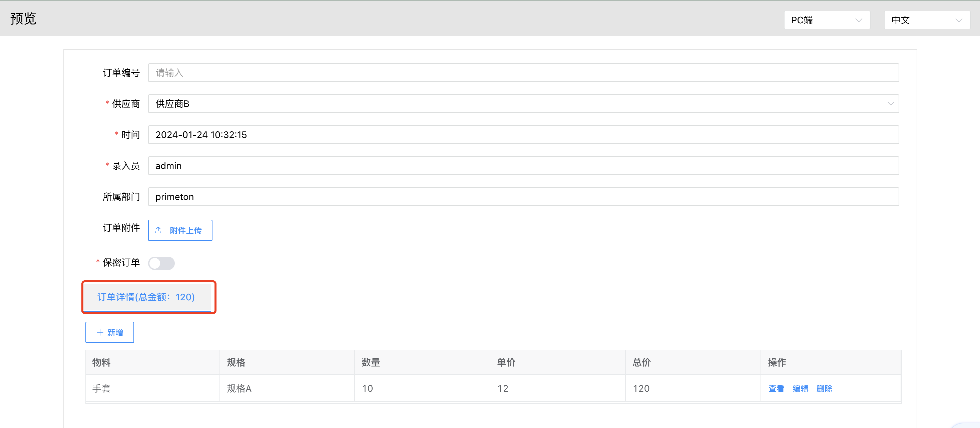Click the plus icon on 新增 button

(100, 333)
